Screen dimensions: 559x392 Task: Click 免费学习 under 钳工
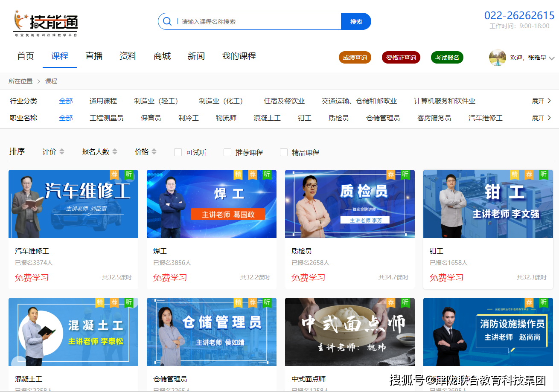coord(447,278)
